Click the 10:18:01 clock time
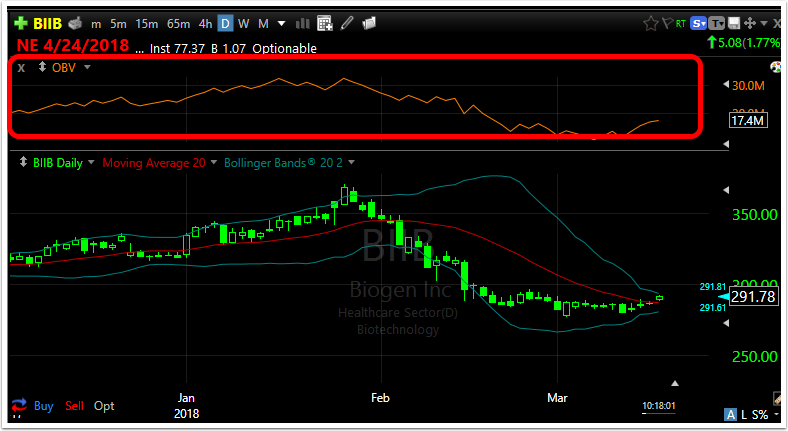 tap(659, 405)
